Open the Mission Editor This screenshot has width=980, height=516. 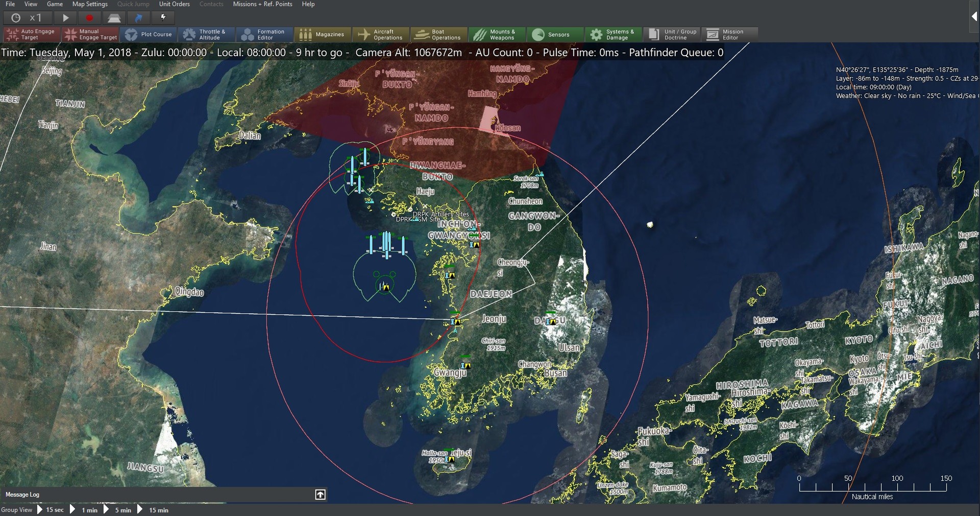tap(729, 34)
